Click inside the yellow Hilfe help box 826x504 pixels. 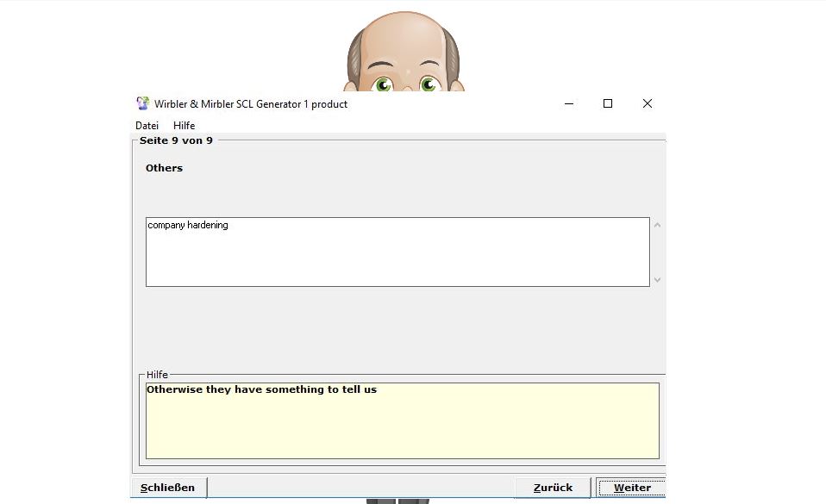click(402, 426)
